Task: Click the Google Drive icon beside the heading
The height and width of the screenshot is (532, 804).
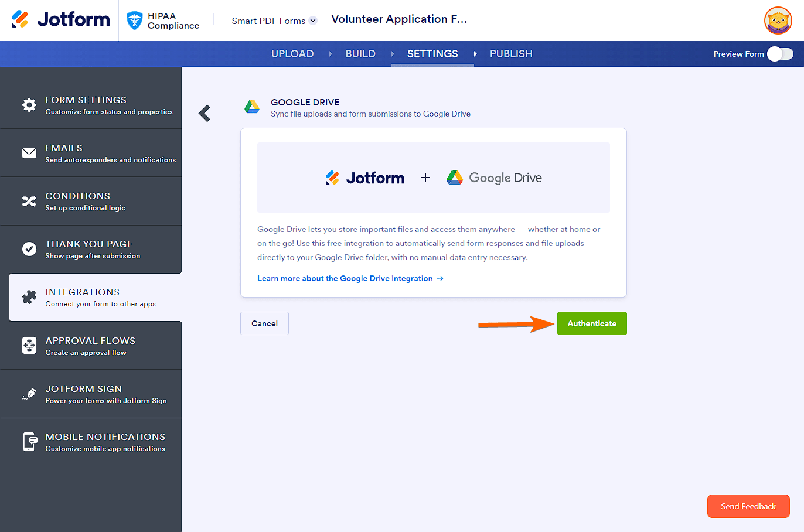Action: pyautogui.click(x=252, y=107)
